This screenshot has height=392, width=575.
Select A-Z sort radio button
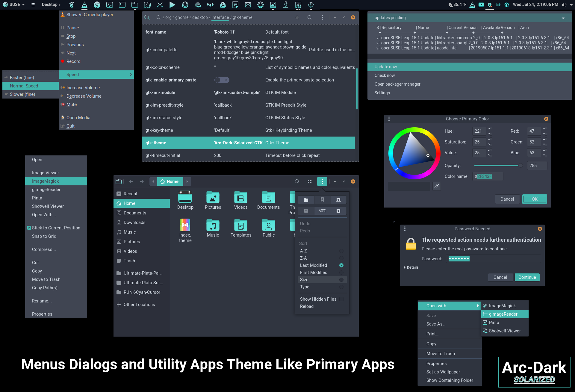tap(341, 251)
